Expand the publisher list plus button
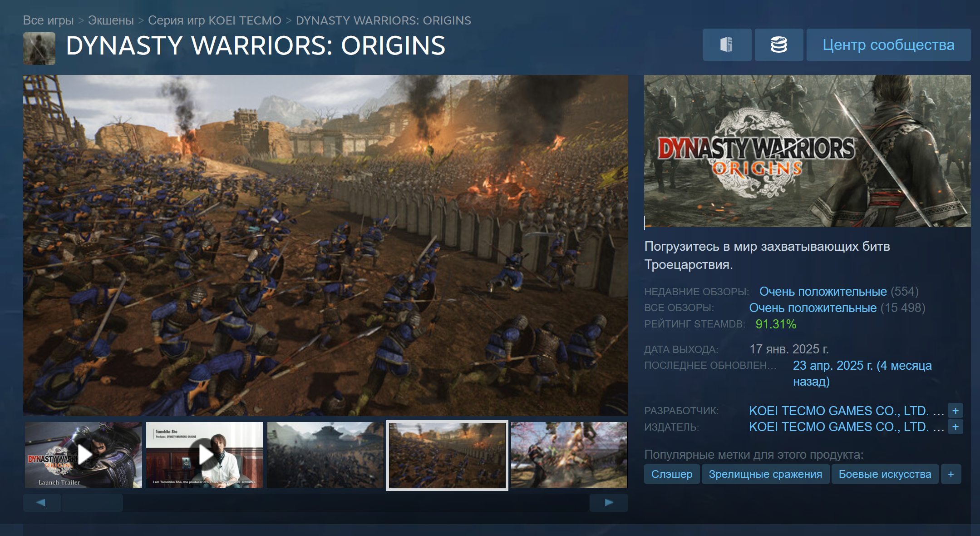 (955, 427)
